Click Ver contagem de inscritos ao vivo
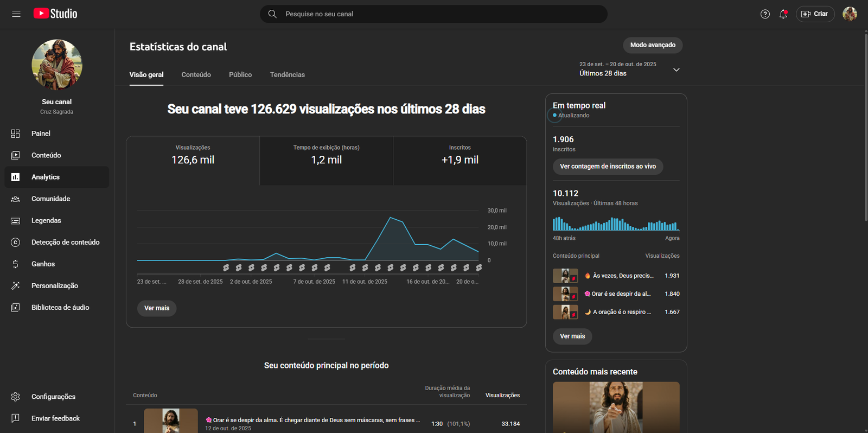Viewport: 868px width, 433px height. point(608,167)
